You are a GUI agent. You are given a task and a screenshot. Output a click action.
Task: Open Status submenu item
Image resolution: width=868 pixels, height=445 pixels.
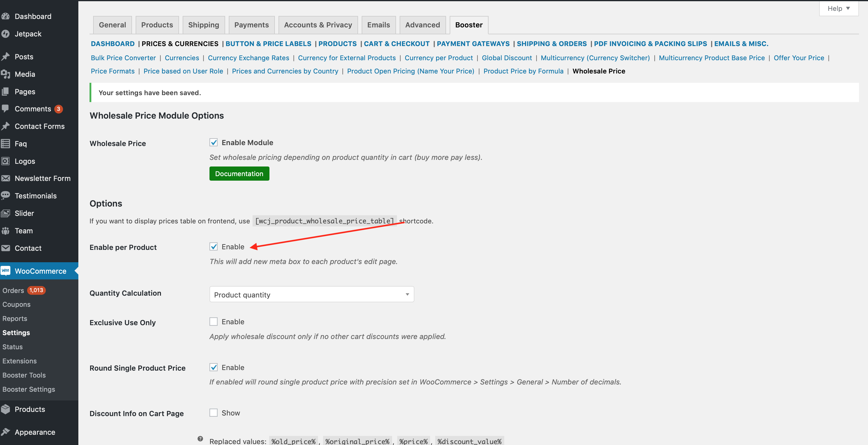point(12,347)
